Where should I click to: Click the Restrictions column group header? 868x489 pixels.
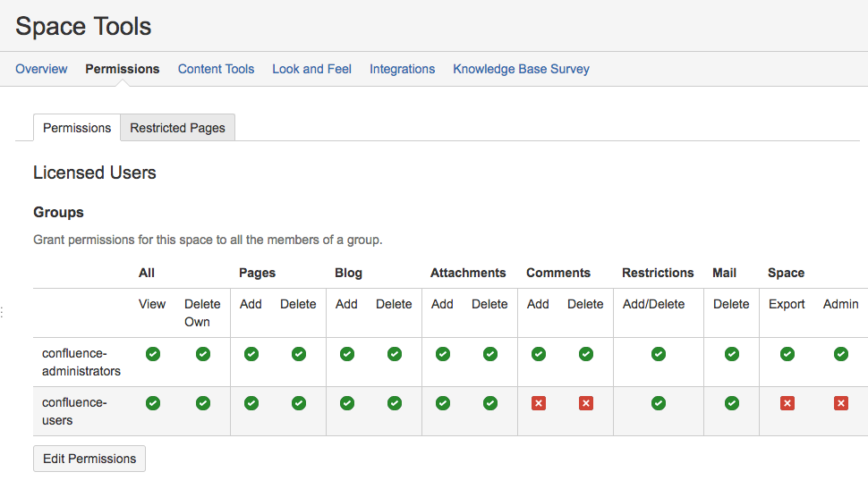point(658,273)
